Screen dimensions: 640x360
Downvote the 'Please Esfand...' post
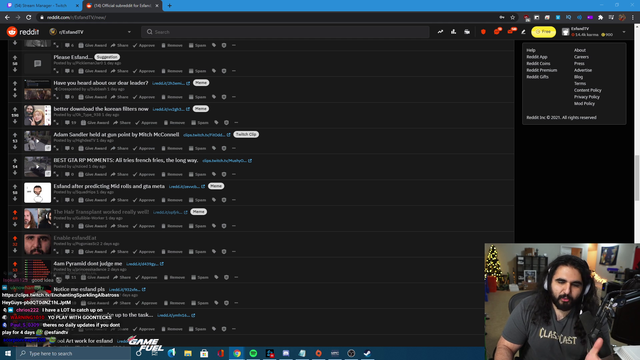coord(15,70)
